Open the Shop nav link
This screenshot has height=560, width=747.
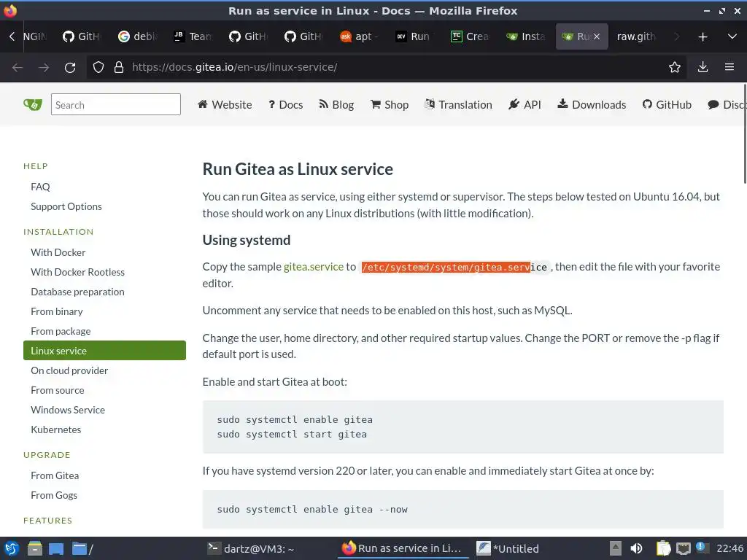coord(390,105)
